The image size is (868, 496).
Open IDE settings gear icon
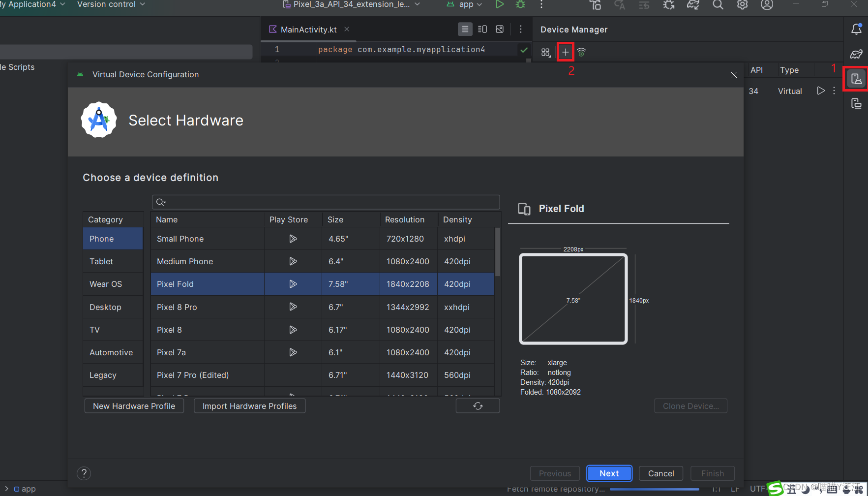(x=743, y=5)
